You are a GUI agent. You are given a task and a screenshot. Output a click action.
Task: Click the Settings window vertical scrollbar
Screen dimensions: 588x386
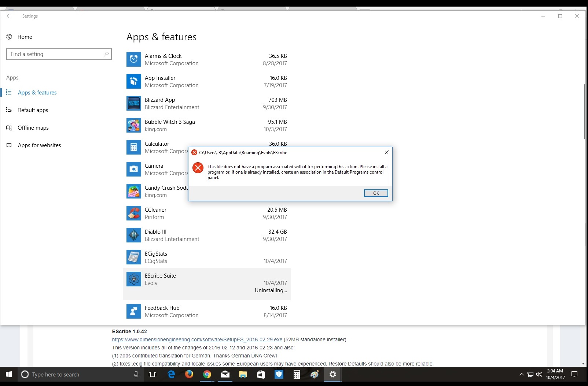pos(584,112)
